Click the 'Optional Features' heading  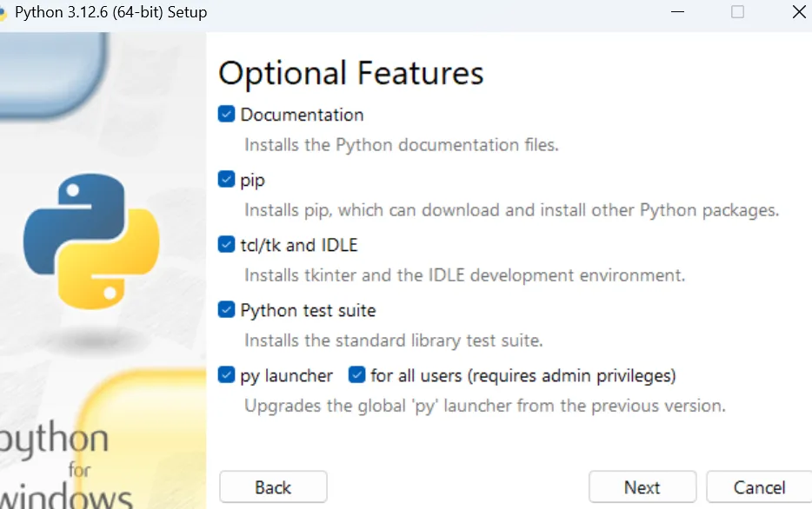tap(350, 73)
